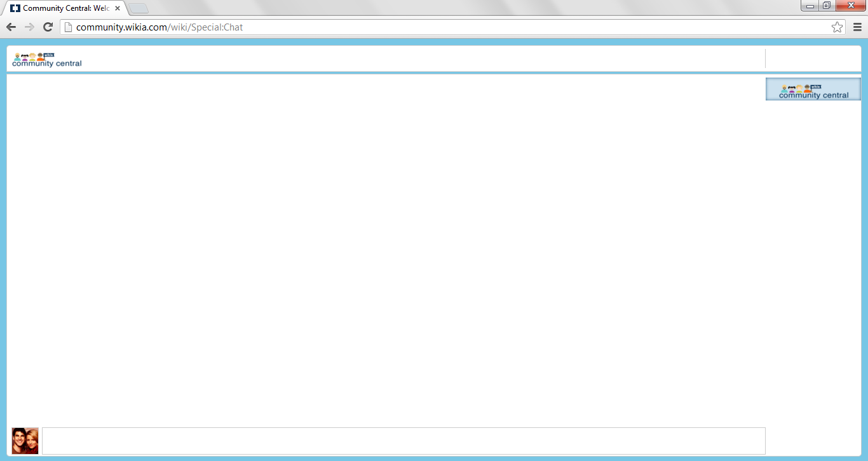The image size is (868, 461).
Task: Click the browser forward arrow
Action: click(29, 27)
